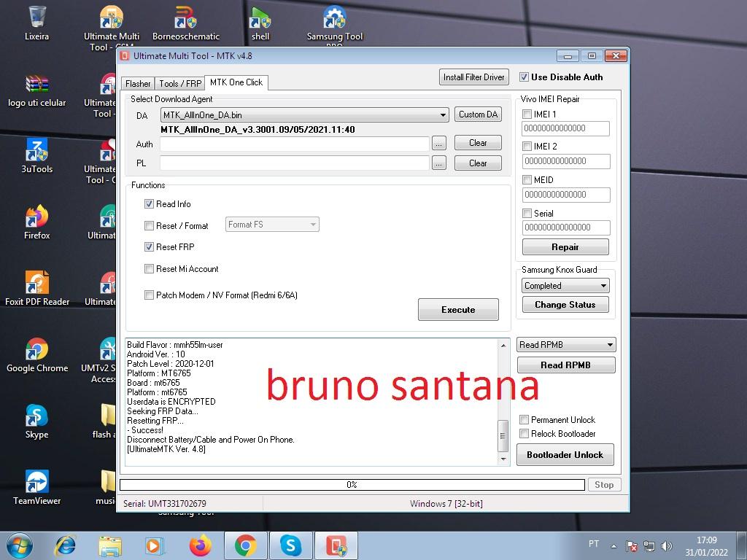The height and width of the screenshot is (560, 747).
Task: Uncheck the Reset FRP checkbox
Action: click(x=149, y=246)
